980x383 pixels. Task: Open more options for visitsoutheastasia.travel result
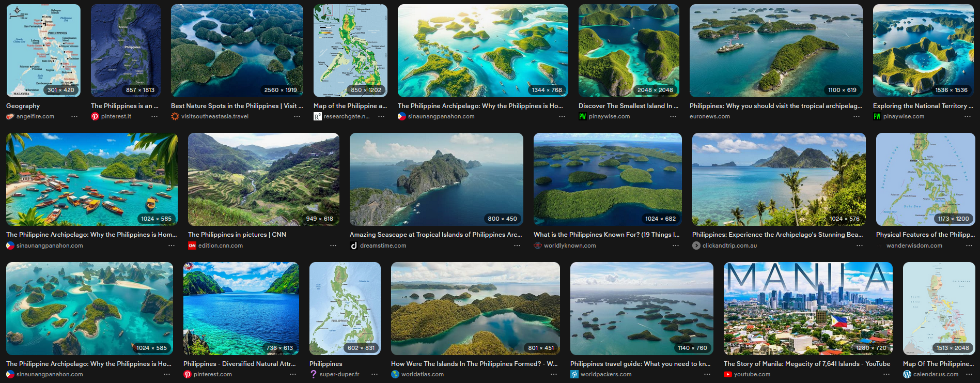click(297, 117)
